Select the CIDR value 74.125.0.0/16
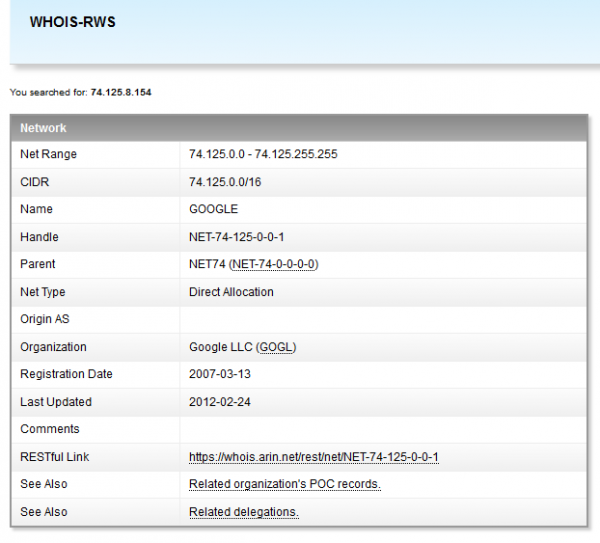This screenshot has width=600, height=543. coord(224,182)
